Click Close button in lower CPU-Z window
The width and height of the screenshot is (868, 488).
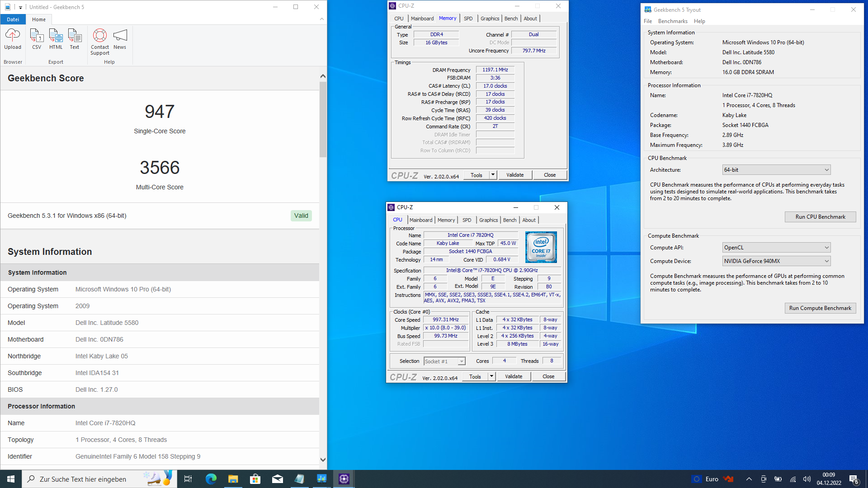pyautogui.click(x=548, y=376)
